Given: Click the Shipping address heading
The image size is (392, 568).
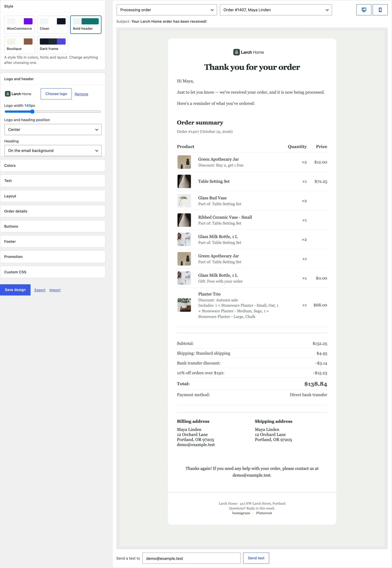Looking at the screenshot, I should tap(273, 421).
